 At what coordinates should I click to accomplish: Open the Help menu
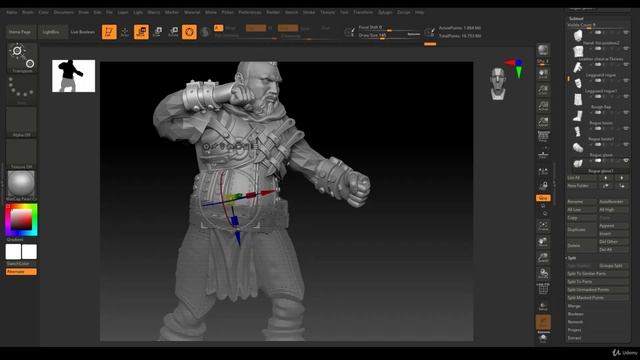coord(419,12)
